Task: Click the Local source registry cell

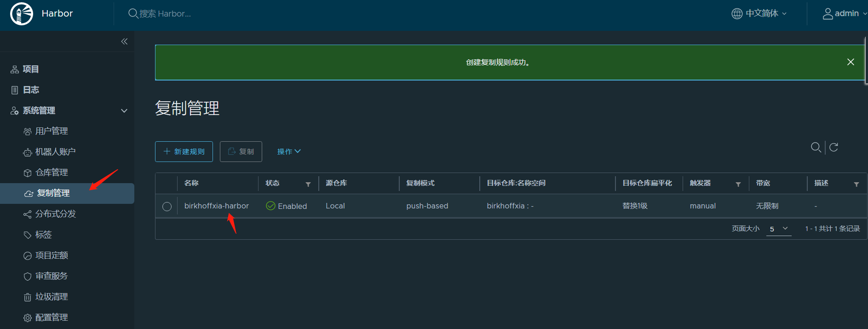Action: tap(335, 206)
